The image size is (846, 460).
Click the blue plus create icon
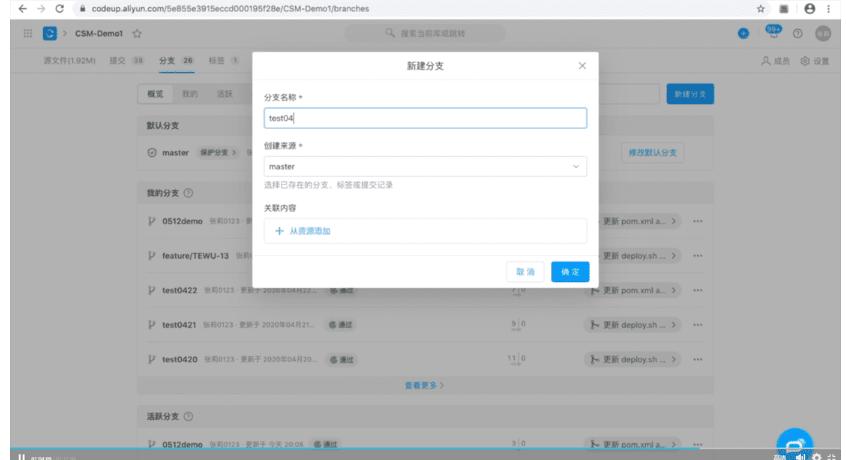743,33
